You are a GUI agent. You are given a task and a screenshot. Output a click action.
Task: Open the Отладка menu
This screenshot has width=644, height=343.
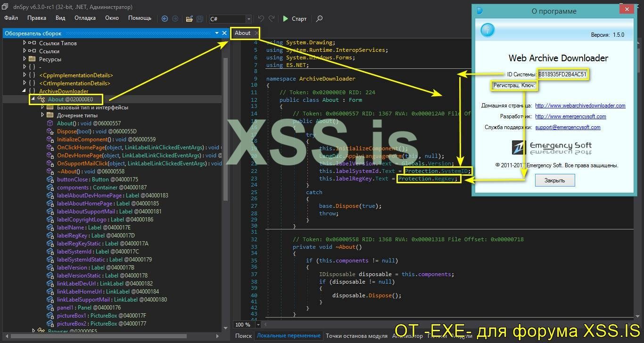tap(85, 18)
